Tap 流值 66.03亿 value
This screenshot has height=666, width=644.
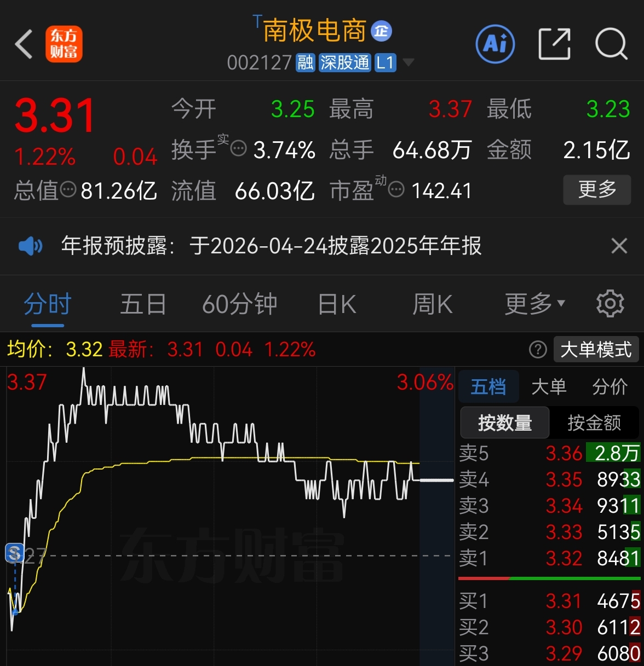pyautogui.click(x=275, y=190)
